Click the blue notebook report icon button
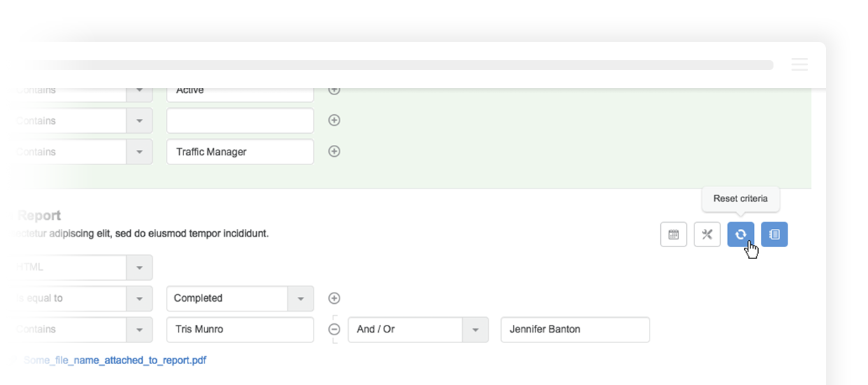Image resolution: width=868 pixels, height=385 pixels. 774,234
